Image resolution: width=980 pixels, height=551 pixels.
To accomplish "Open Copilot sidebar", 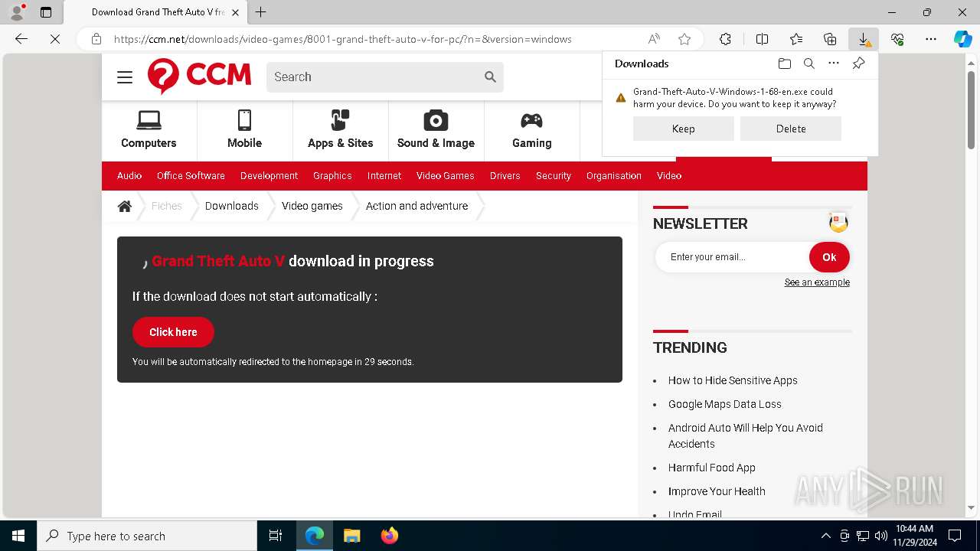I will pos(962,39).
